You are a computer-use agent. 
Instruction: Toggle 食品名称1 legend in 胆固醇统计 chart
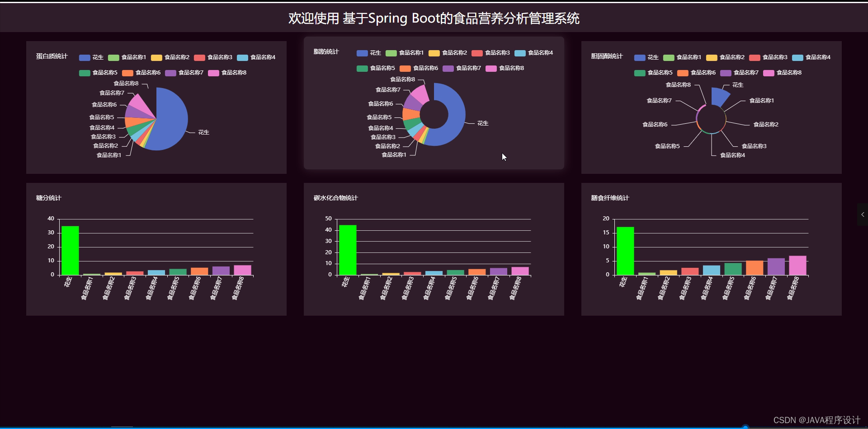(682, 57)
